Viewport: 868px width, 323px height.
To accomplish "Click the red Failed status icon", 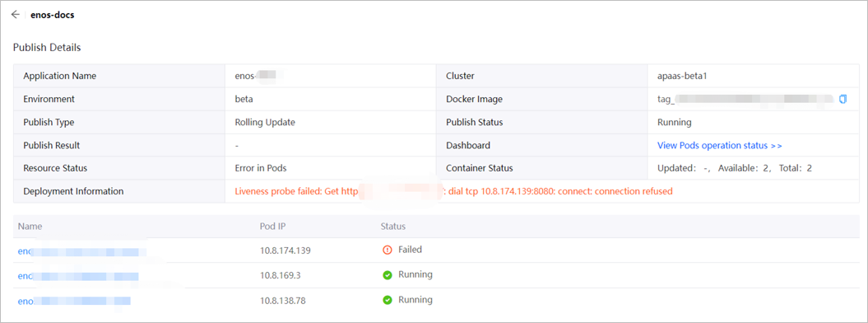I will [387, 250].
